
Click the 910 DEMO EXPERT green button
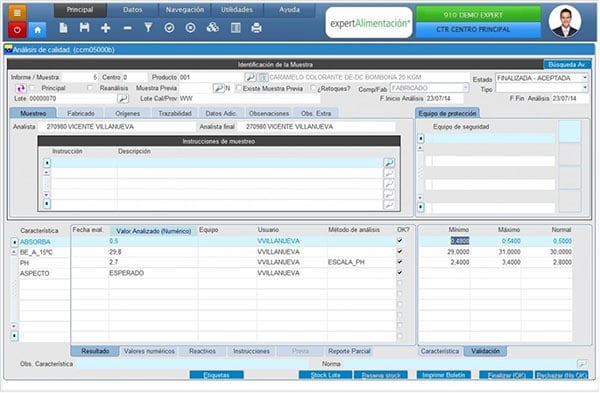pyautogui.click(x=478, y=14)
